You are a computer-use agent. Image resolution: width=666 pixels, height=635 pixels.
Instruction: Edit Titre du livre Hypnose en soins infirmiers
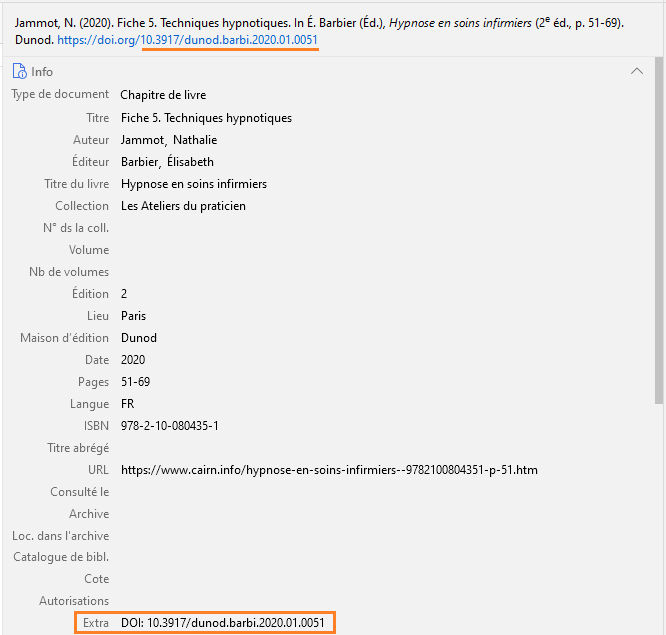pos(194,184)
